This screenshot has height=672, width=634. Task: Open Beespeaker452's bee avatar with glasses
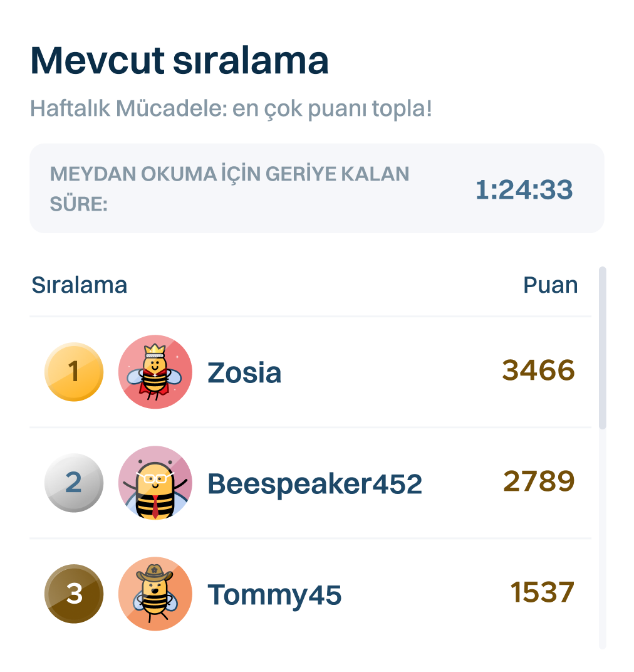155,483
